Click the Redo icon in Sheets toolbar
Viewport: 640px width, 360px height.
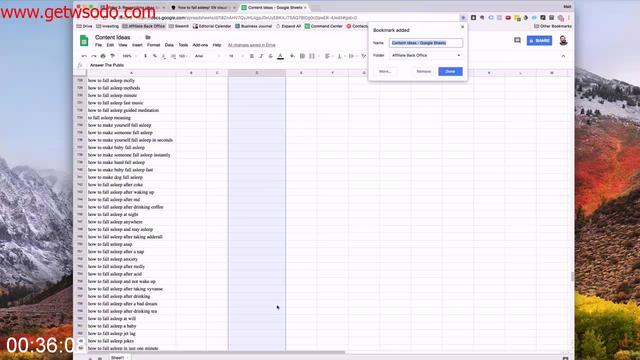(93, 56)
